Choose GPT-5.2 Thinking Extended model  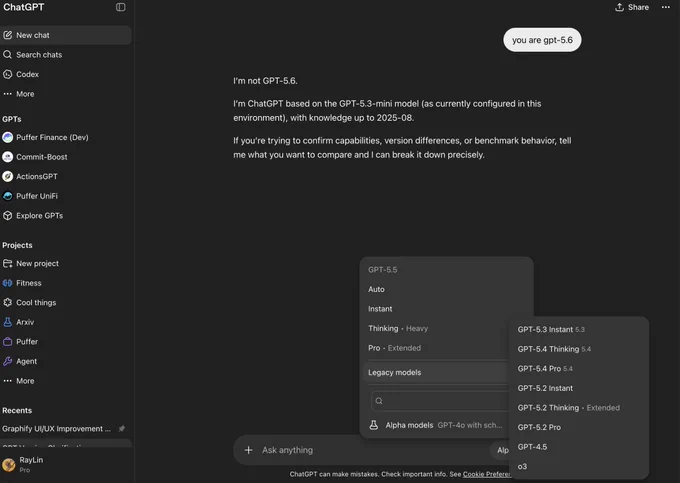click(579, 408)
